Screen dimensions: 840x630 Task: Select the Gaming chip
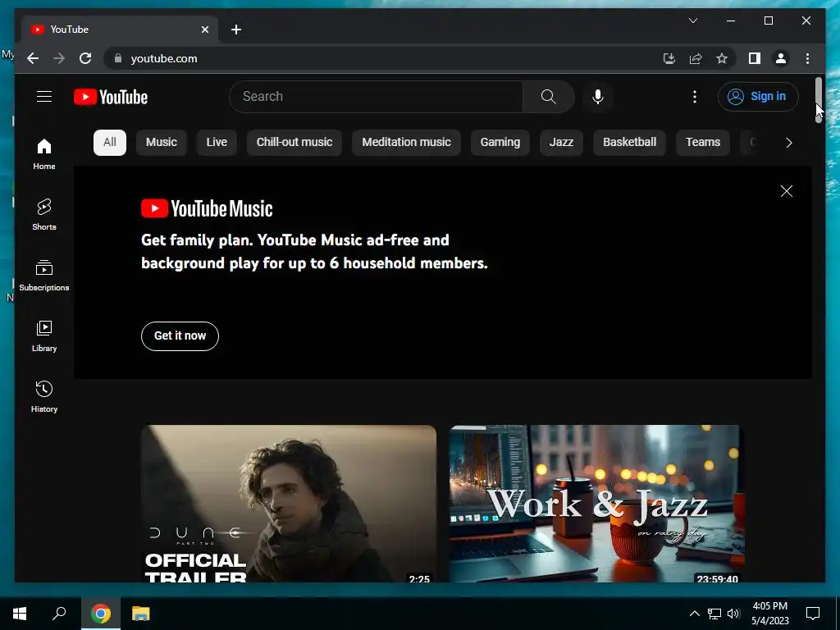[x=500, y=143]
